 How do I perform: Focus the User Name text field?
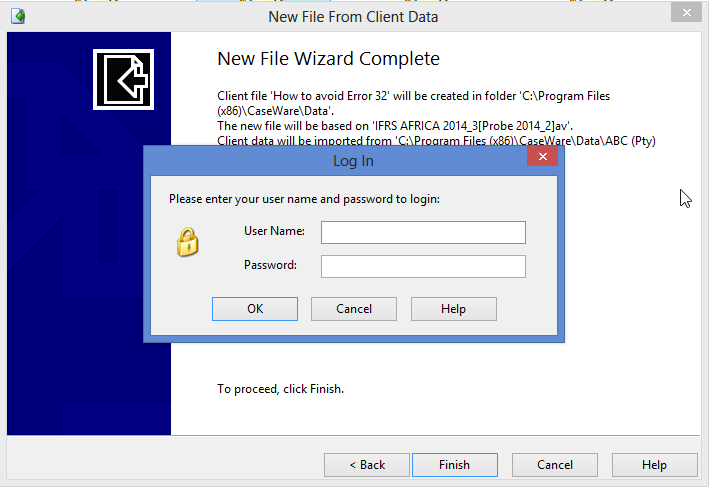pos(423,232)
